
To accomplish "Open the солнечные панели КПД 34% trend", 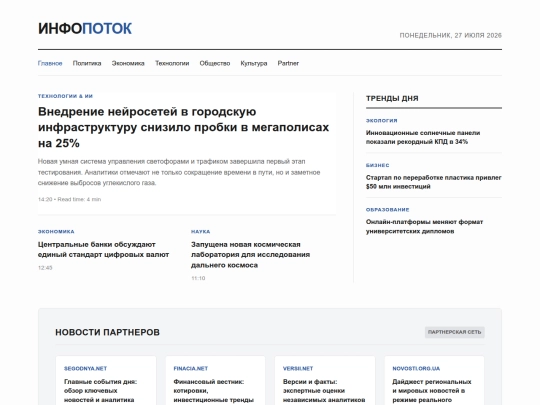I will point(423,137).
